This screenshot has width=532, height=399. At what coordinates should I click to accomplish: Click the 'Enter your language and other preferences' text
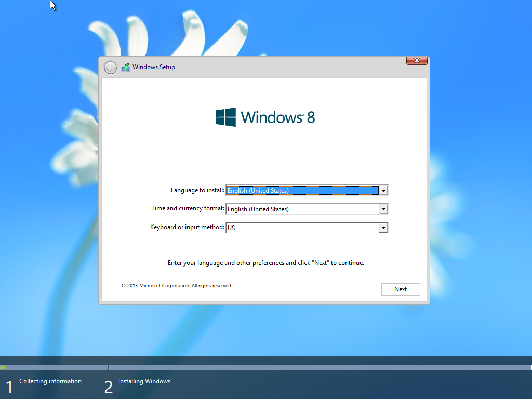266,263
